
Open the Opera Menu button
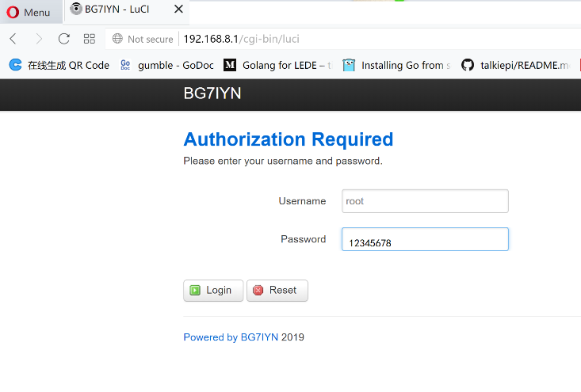29,12
